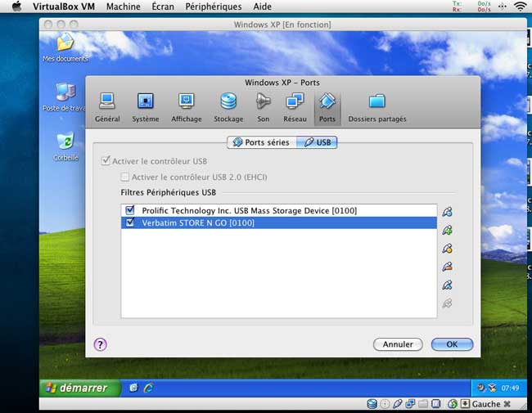532x413 pixels.
Task: Uncheck Prolific Technology USB Mass Storage filter
Action: (x=130, y=210)
